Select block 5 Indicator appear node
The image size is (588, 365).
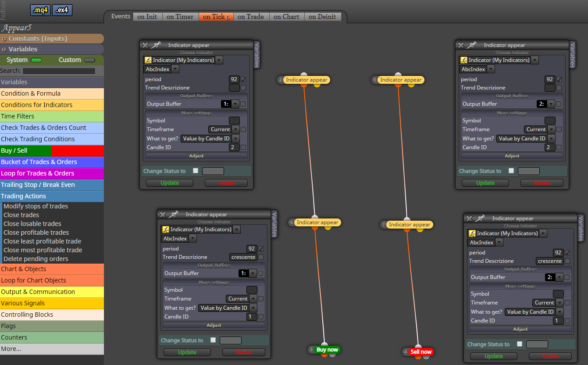pos(400,80)
